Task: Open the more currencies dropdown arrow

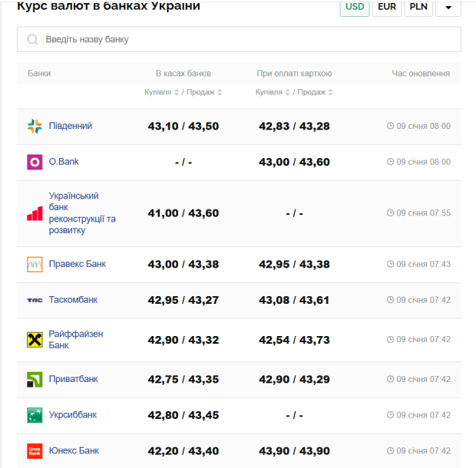Action: (448, 8)
